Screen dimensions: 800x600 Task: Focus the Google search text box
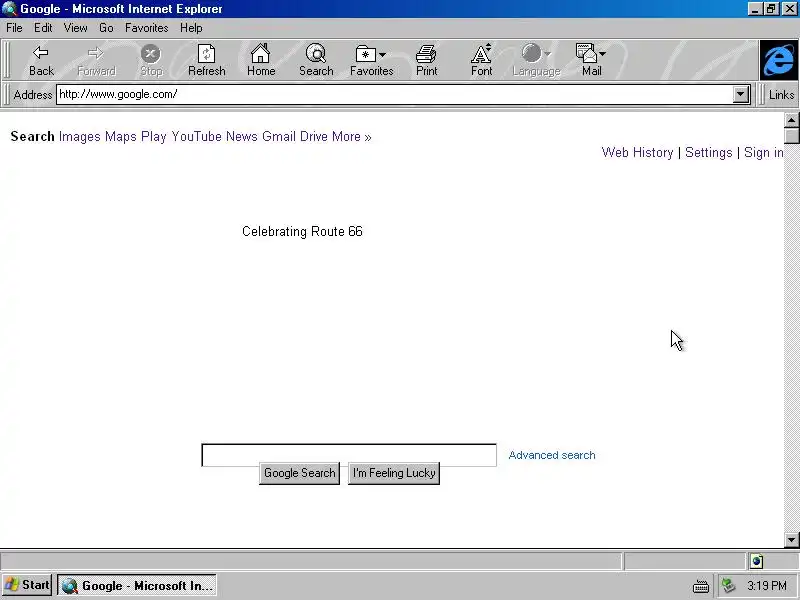coord(349,455)
